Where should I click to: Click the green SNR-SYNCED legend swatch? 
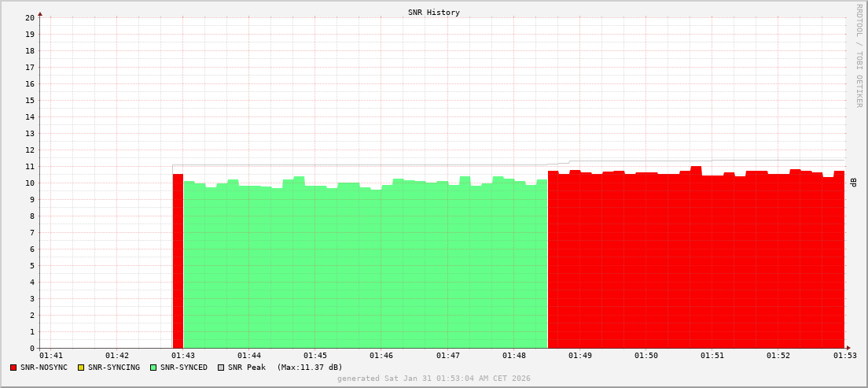pyautogui.click(x=153, y=368)
